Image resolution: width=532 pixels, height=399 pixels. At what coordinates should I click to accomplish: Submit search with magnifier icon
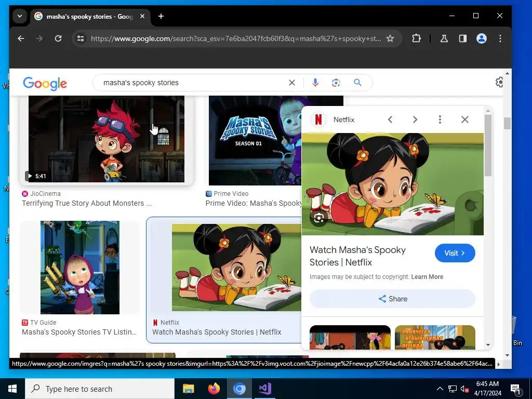tap(357, 83)
